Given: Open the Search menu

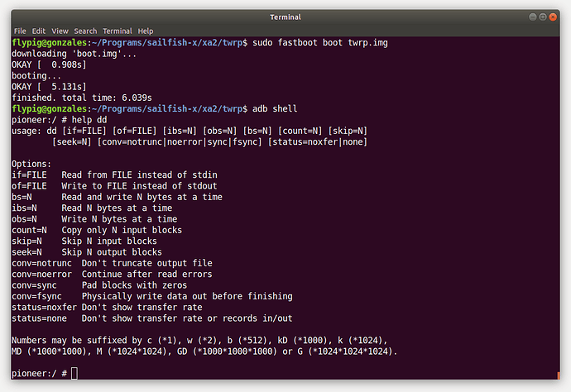Looking at the screenshot, I should 85,31.
